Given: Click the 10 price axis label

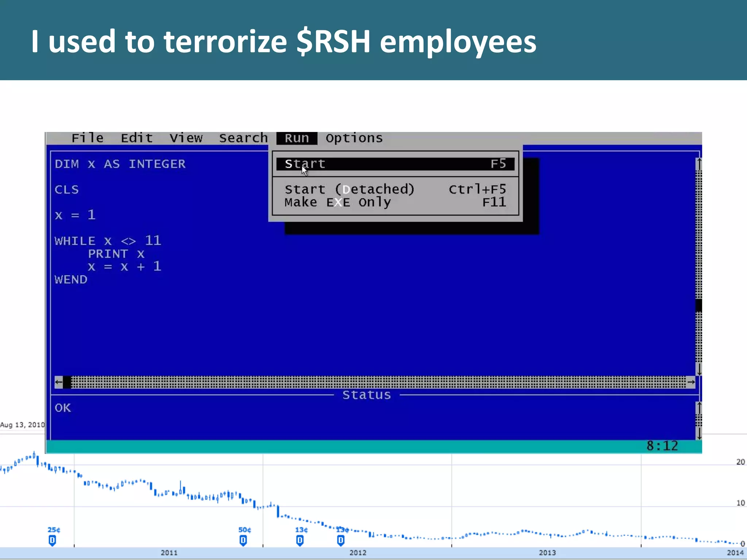Looking at the screenshot, I should coord(740,503).
